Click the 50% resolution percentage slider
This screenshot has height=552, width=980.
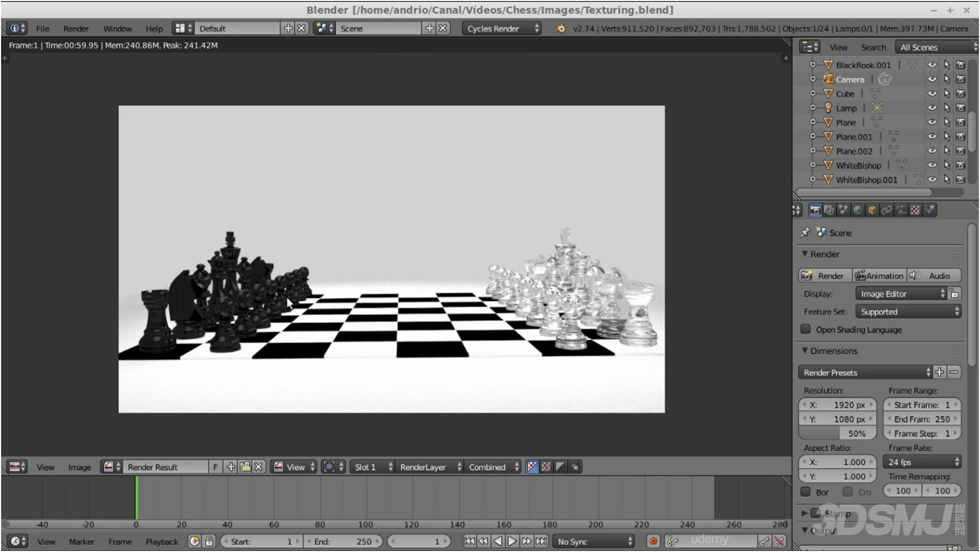[837, 433]
